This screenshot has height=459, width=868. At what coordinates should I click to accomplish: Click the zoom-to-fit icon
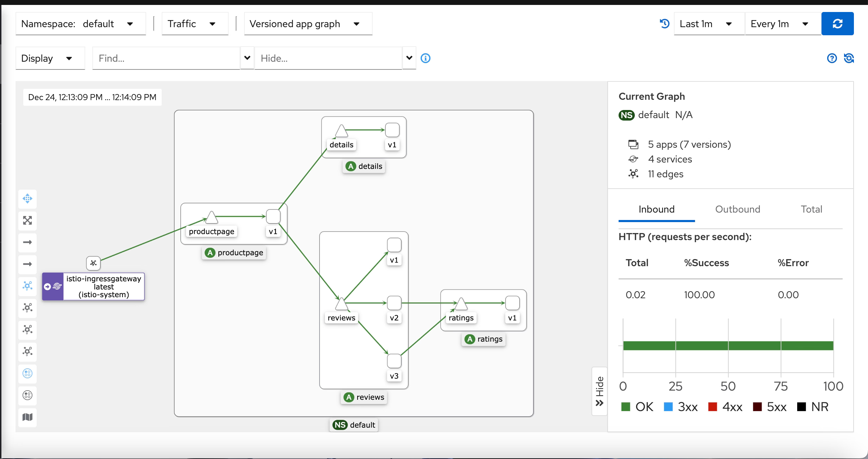pos(27,221)
